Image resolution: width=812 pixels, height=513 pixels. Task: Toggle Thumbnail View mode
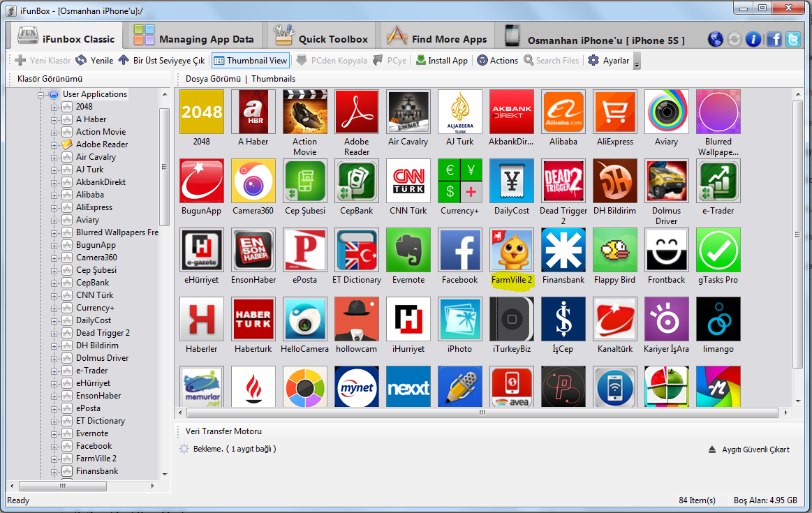[251, 61]
